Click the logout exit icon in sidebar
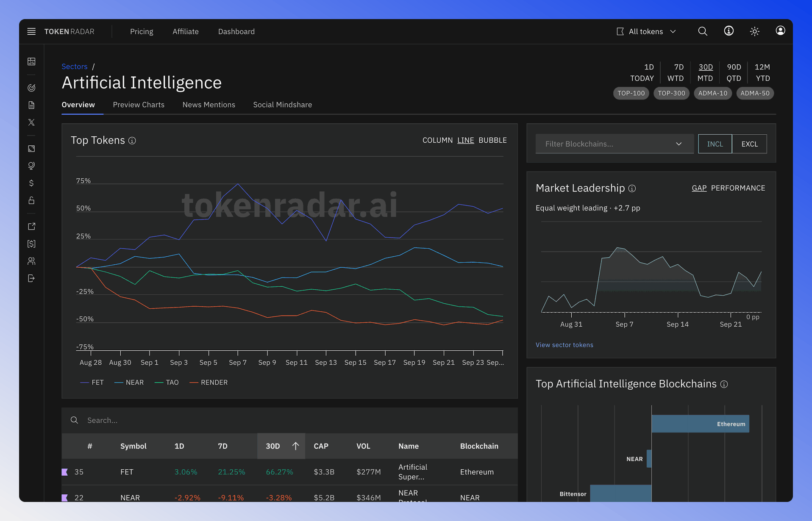Screen dimensions: 812x521 [x=31, y=278]
